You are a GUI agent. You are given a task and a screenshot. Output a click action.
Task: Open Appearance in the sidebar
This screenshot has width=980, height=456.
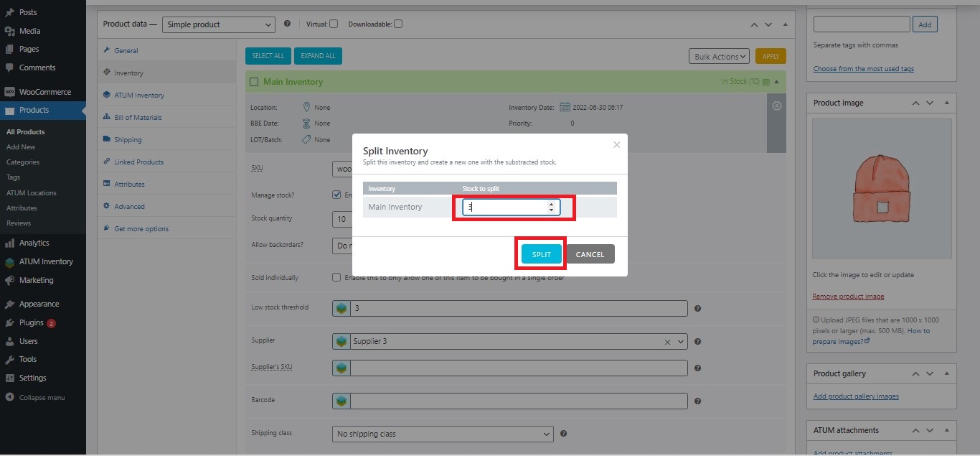(39, 304)
